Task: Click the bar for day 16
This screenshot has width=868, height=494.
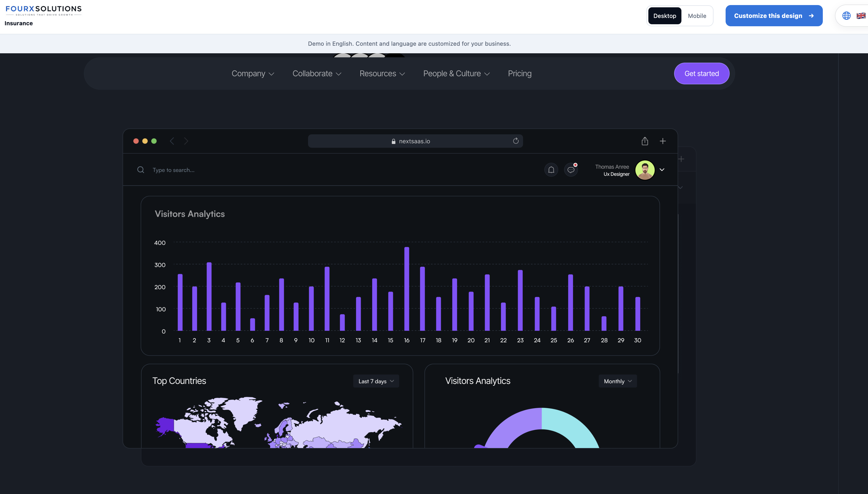Action: pyautogui.click(x=406, y=289)
